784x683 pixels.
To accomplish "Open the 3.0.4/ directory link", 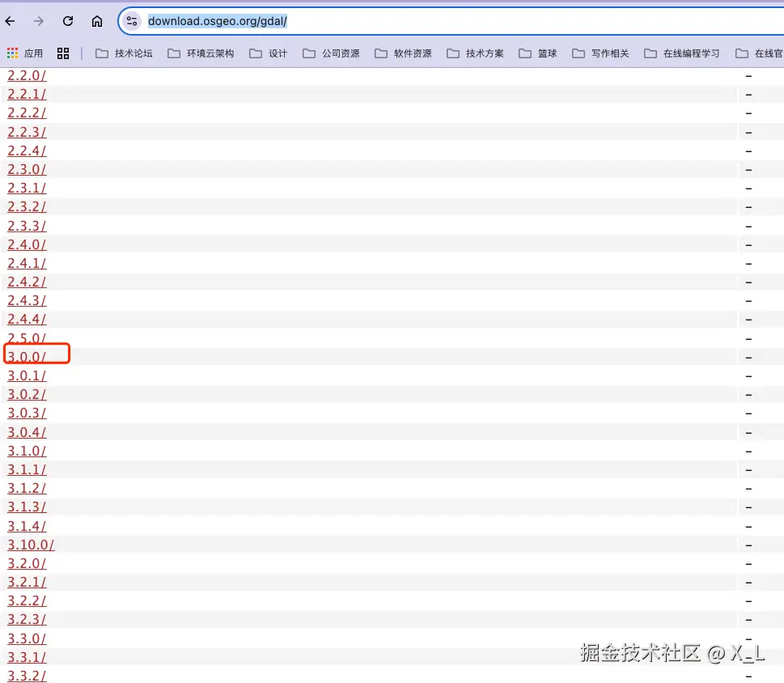I will (27, 432).
